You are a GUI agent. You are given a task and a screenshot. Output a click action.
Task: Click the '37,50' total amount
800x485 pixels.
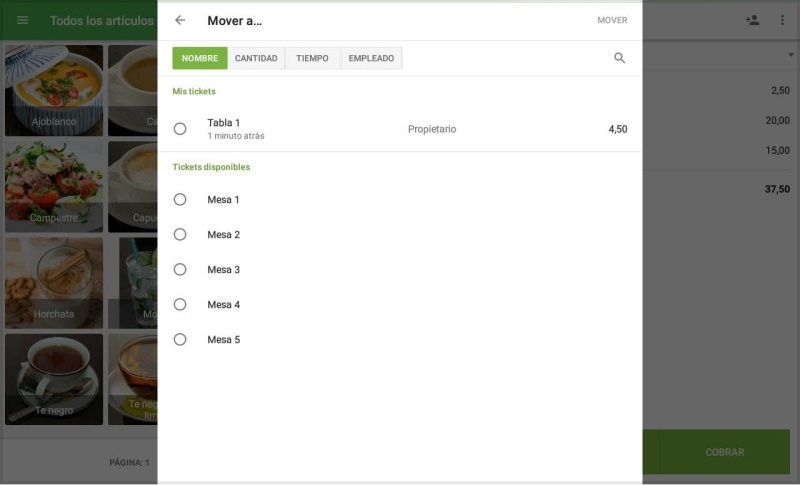tap(777, 189)
